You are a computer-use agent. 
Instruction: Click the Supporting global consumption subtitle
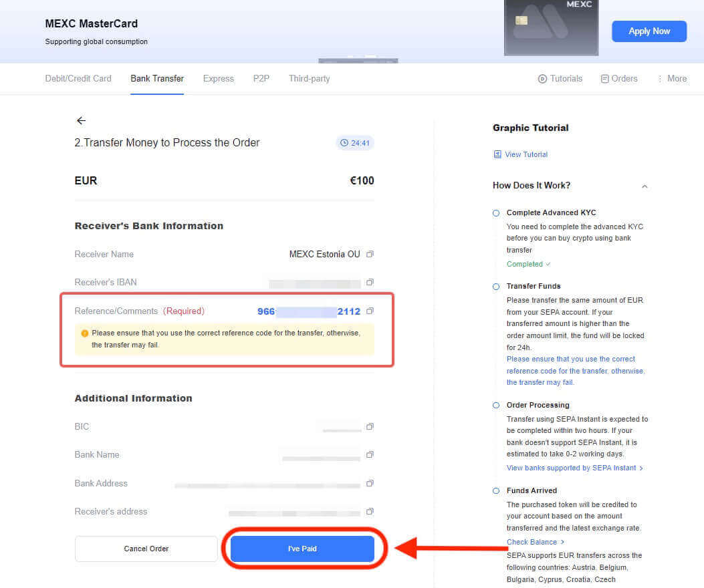pyautogui.click(x=96, y=41)
